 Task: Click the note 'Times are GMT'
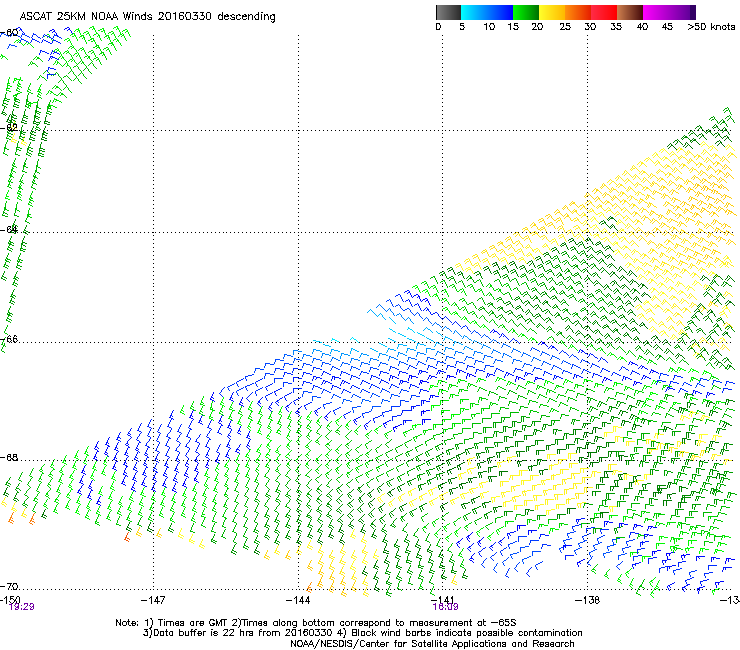[193, 623]
